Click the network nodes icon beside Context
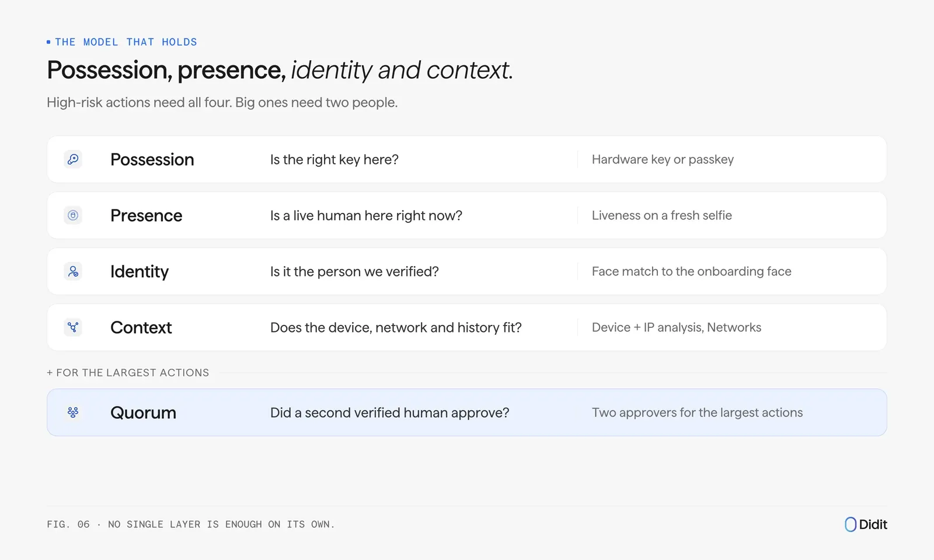This screenshot has height=560, width=934. tap(73, 327)
